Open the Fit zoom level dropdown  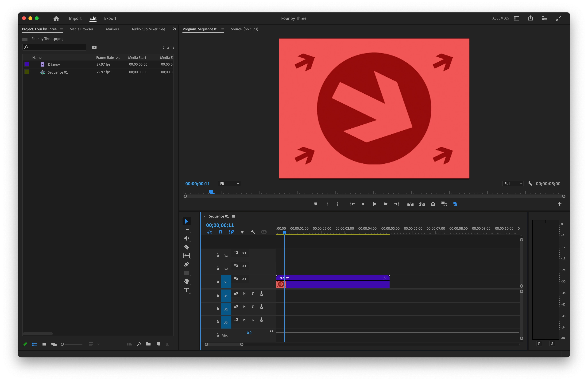tap(229, 183)
